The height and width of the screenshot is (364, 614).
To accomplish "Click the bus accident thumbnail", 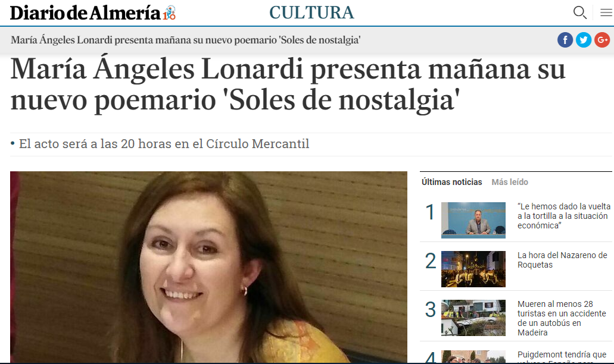I will (473, 318).
